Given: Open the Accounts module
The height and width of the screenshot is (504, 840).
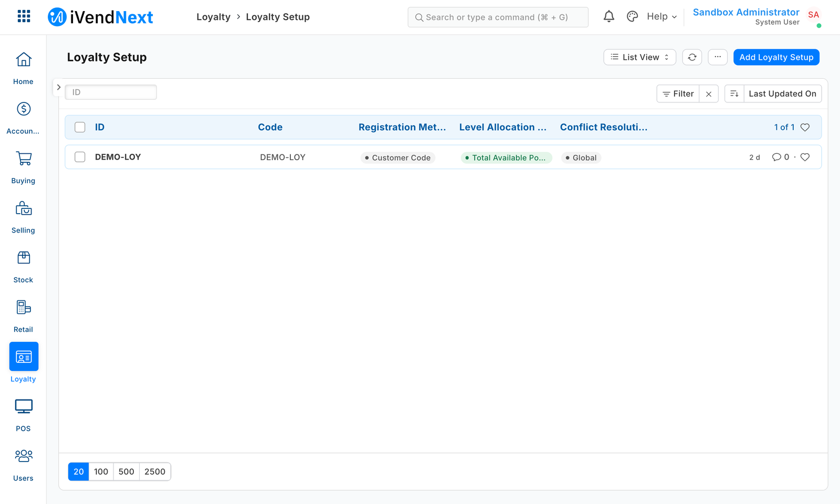Looking at the screenshot, I should (23, 118).
